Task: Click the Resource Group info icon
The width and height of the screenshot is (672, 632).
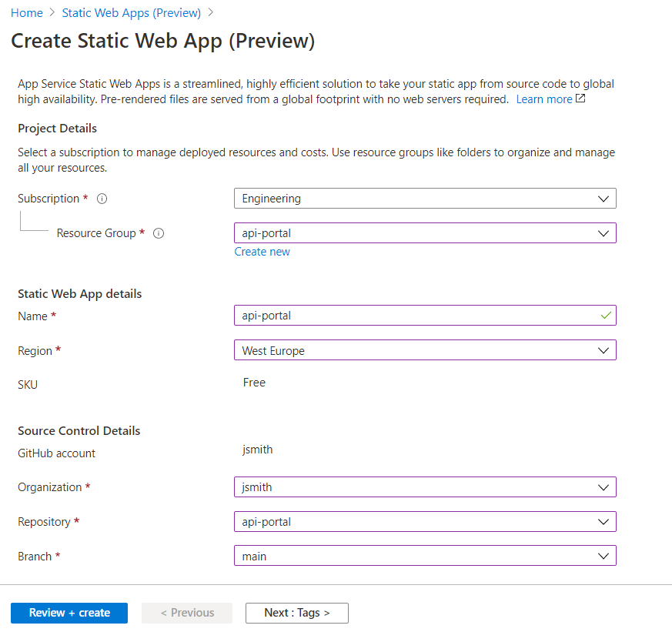Action: click(159, 233)
